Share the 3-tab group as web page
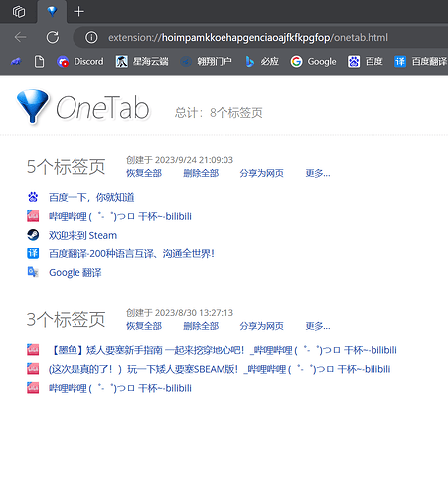The height and width of the screenshot is (497, 448). coord(261,326)
